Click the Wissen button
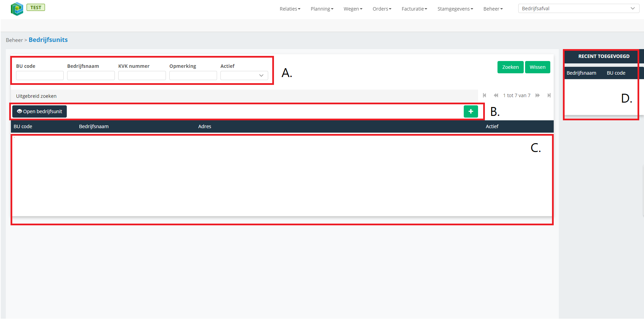This screenshot has width=644, height=332. coord(537,67)
